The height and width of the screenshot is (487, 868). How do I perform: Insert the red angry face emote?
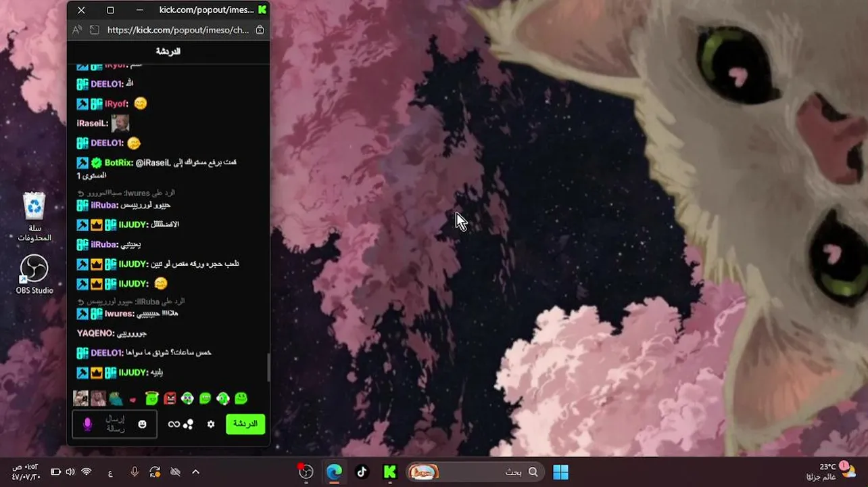tap(170, 398)
